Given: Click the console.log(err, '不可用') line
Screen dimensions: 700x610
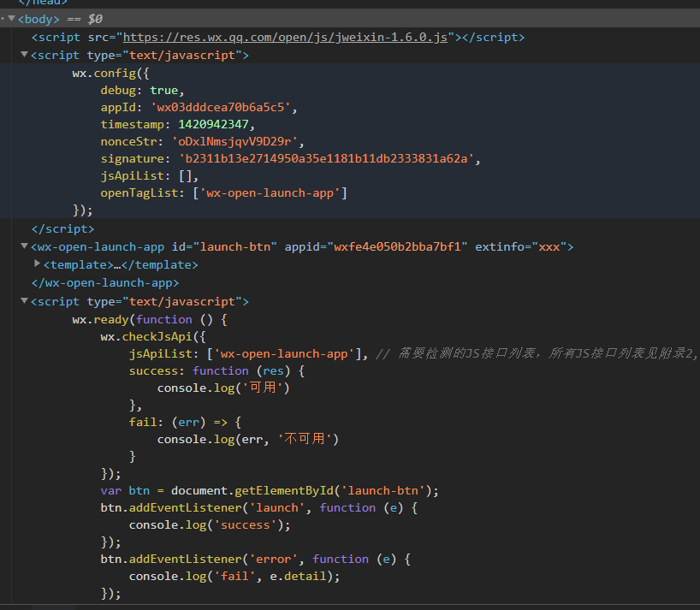Looking at the screenshot, I should (248, 440).
